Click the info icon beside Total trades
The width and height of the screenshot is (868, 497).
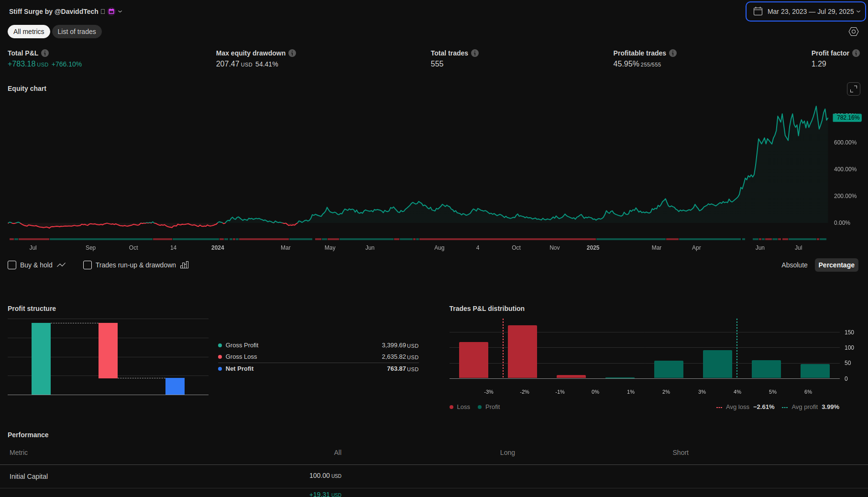point(475,53)
